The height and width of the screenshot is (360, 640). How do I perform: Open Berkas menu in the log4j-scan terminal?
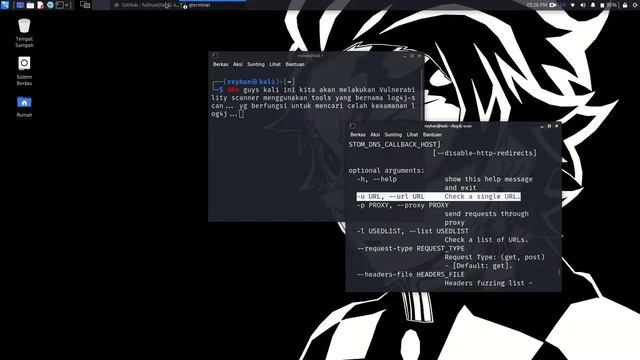coord(358,135)
